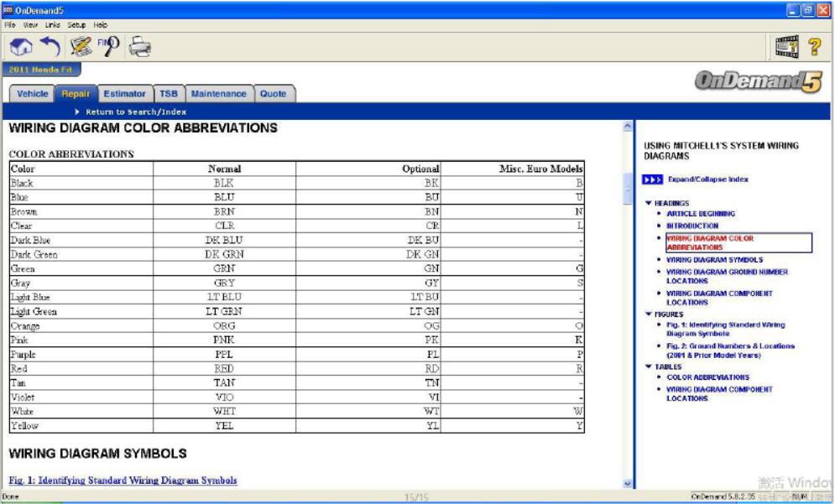
Task: Open the TSB tab
Action: tap(169, 94)
